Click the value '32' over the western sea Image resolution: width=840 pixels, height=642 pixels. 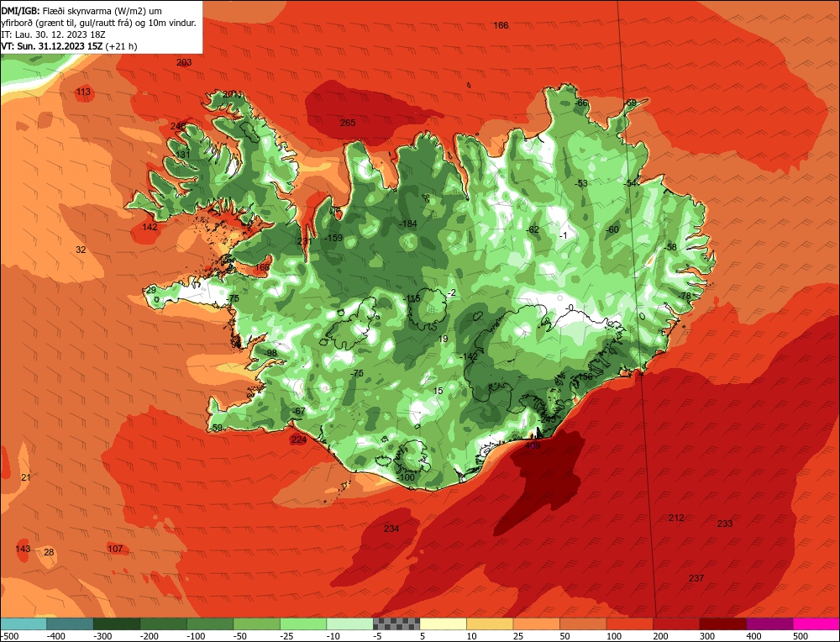(81, 250)
